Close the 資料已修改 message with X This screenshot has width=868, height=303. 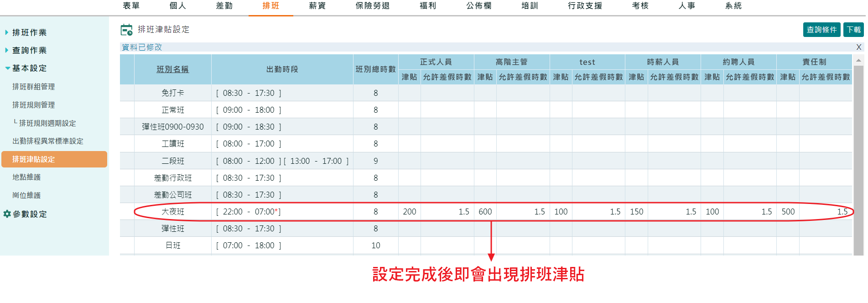pyautogui.click(x=859, y=47)
